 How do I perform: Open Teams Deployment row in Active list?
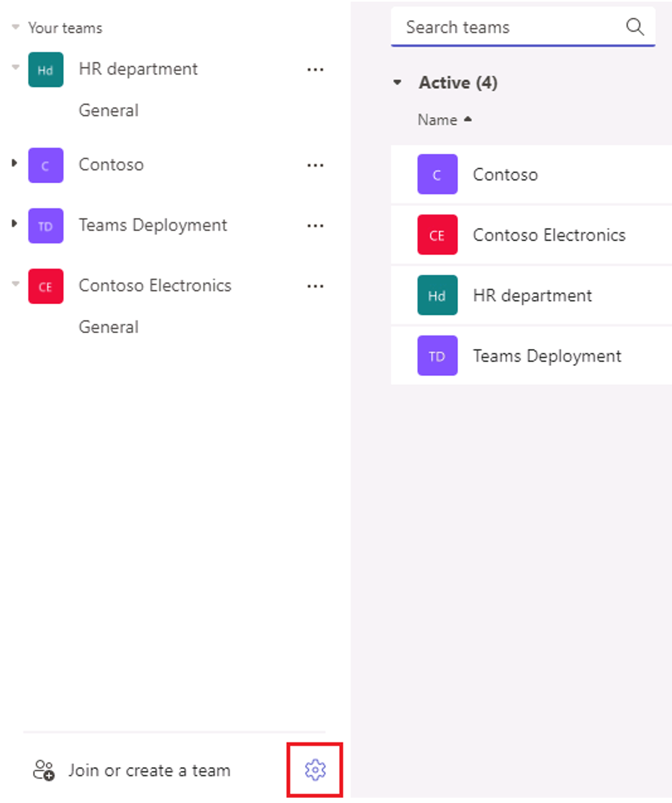point(531,355)
